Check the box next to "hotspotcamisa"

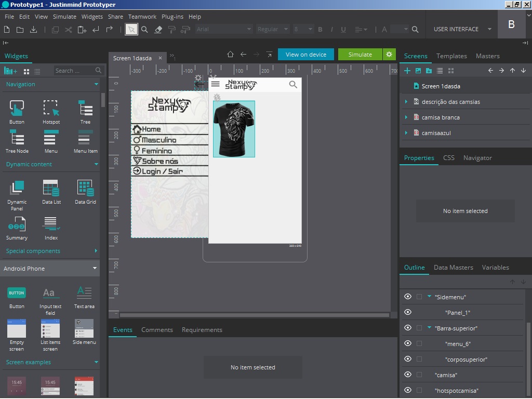pyautogui.click(x=419, y=390)
